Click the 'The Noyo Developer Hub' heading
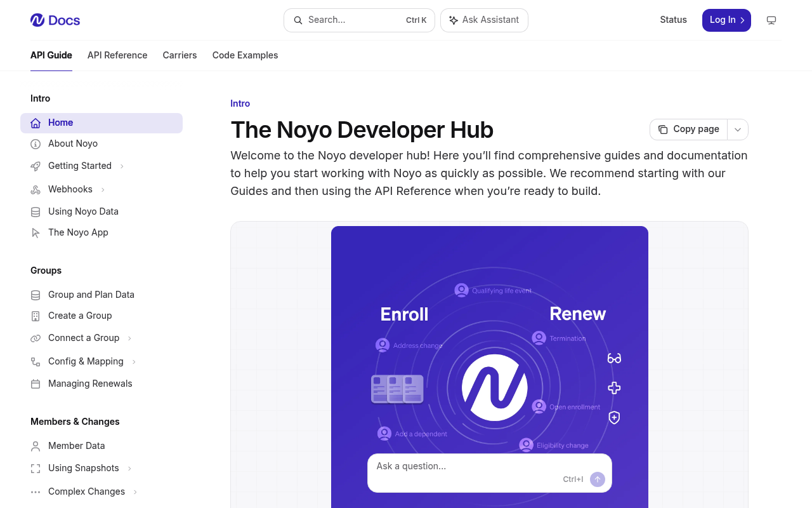 pos(362,130)
